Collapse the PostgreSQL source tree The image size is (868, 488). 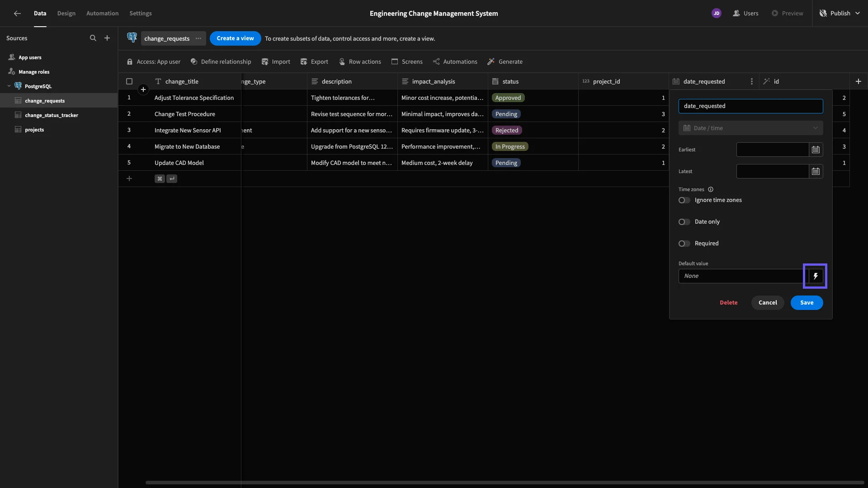9,86
